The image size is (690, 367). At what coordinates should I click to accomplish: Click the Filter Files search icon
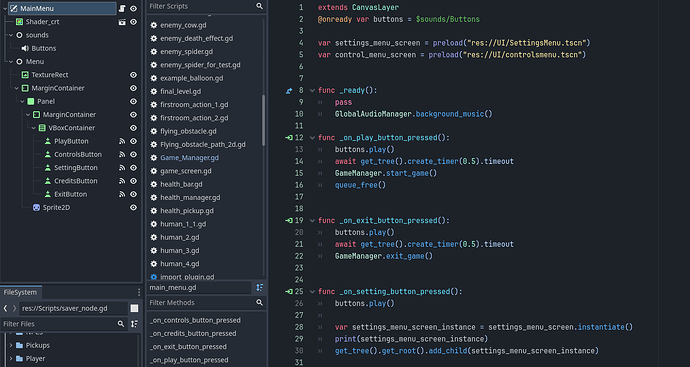click(x=121, y=324)
